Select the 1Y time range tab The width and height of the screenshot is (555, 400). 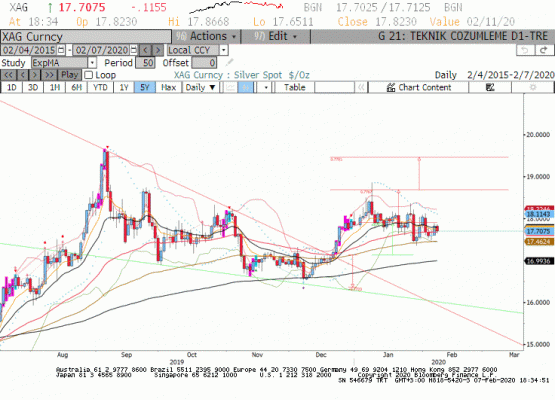click(x=124, y=87)
